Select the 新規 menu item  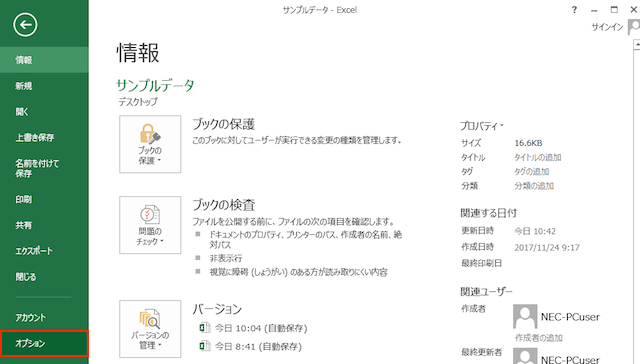(44, 86)
